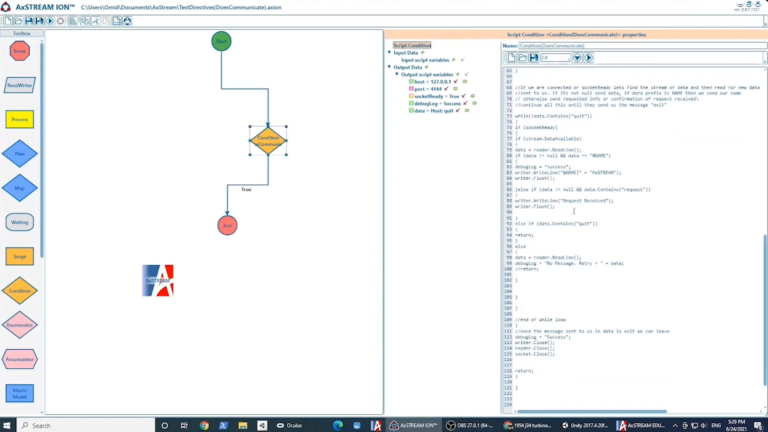Screen dimensions: 768x432
Task: Toggle the green indicator next to host variable
Action: 465,82
